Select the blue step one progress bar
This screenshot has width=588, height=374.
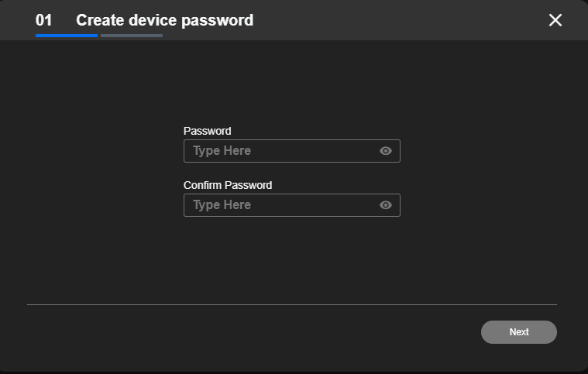tap(67, 36)
